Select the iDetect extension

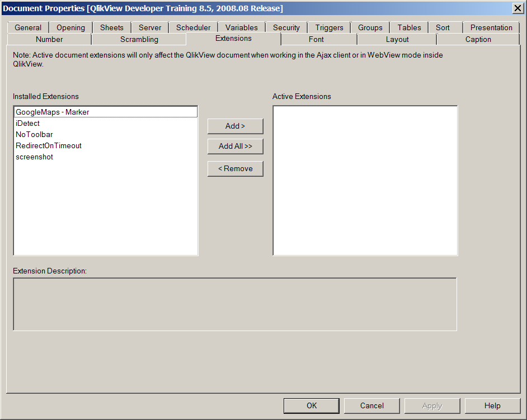(106, 123)
